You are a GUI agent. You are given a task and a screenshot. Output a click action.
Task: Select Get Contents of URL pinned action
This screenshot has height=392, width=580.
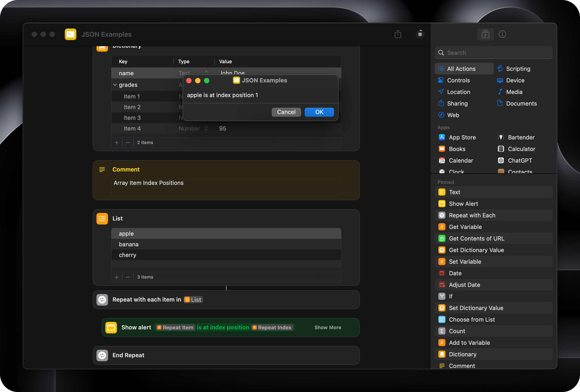click(x=476, y=239)
